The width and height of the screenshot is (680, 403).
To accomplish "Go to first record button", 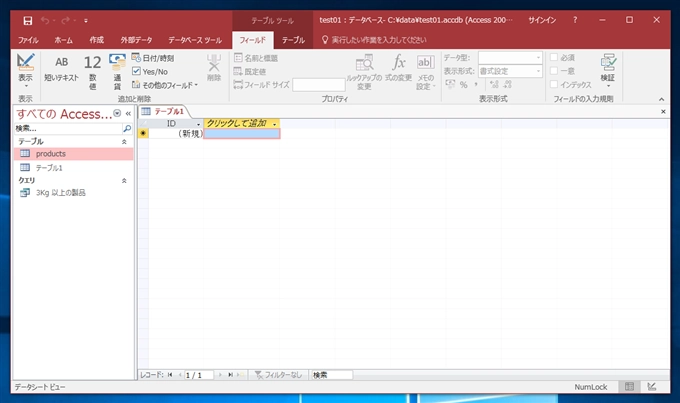I will pos(170,375).
